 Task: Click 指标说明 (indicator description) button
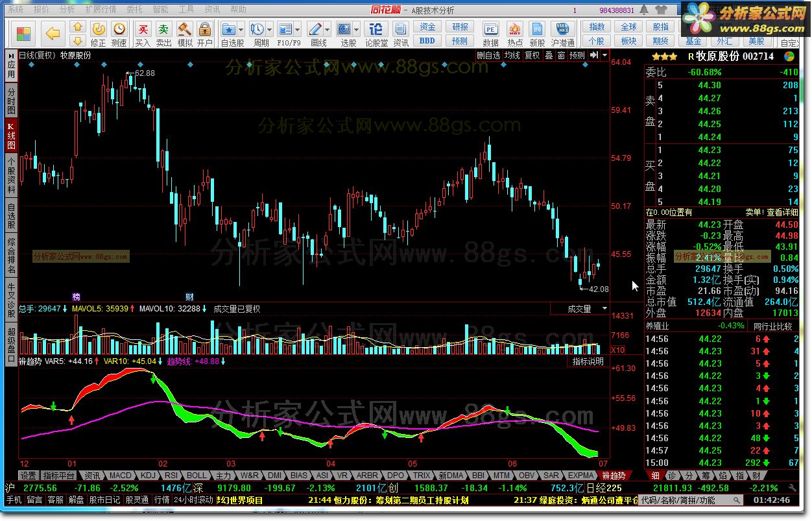[588, 361]
